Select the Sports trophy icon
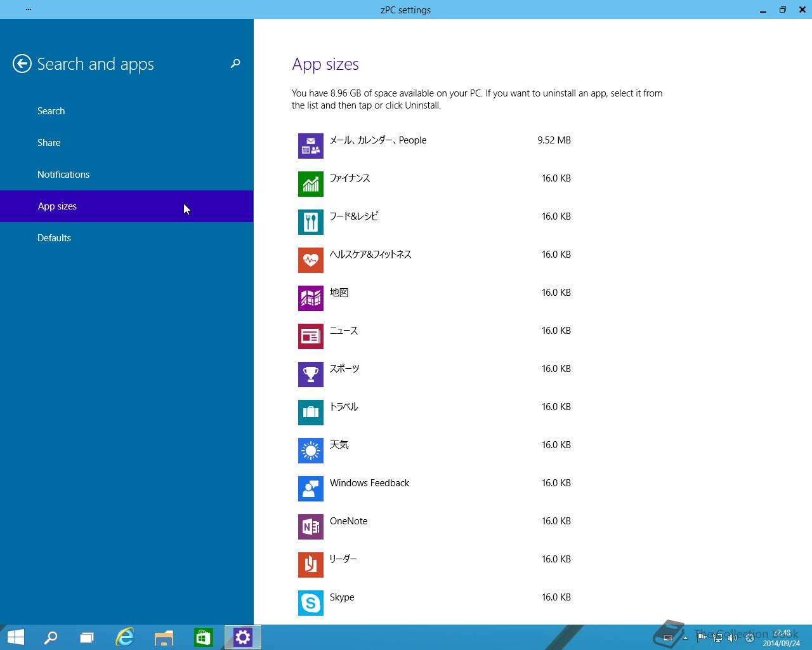Viewport: 812px width, 650px height. coord(311,375)
